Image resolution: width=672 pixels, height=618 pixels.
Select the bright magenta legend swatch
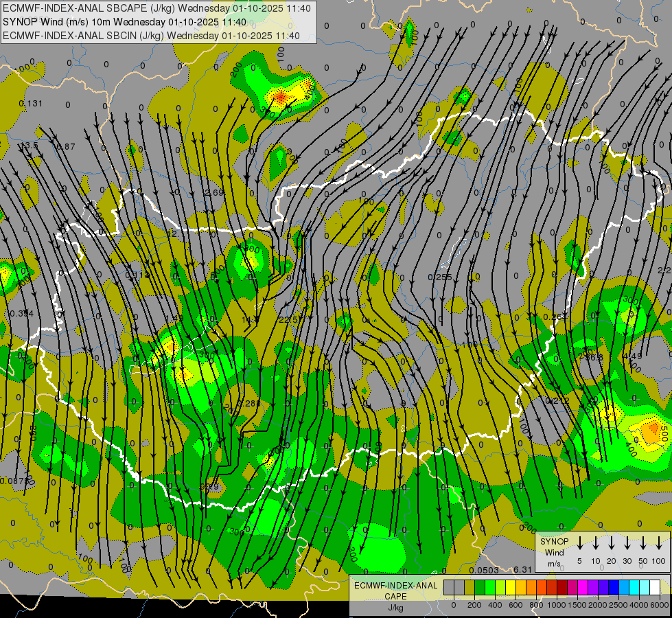click(x=583, y=588)
